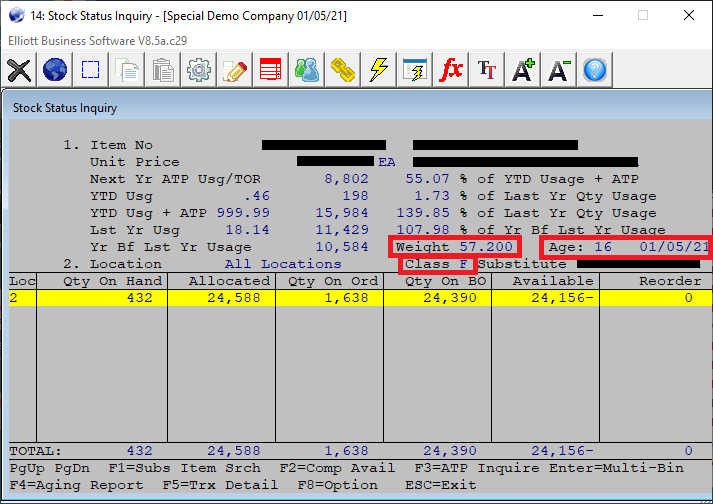Click F8=Option function key label
Image resolution: width=713 pixels, height=504 pixels.
(337, 485)
